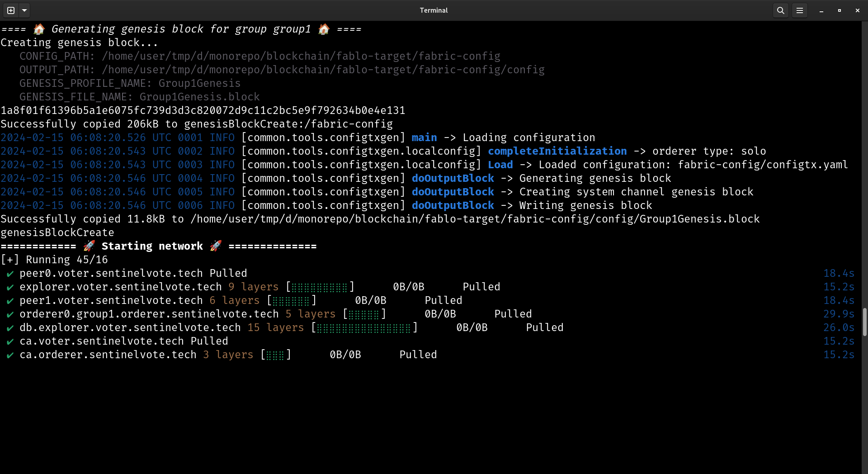
Task: Click the orderer0 5 layers progress bar
Action: coord(364,314)
